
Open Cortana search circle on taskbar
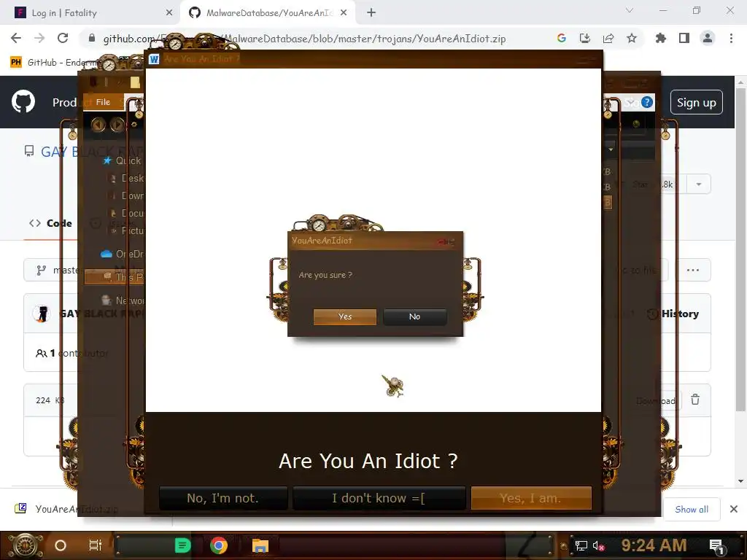pos(60,545)
